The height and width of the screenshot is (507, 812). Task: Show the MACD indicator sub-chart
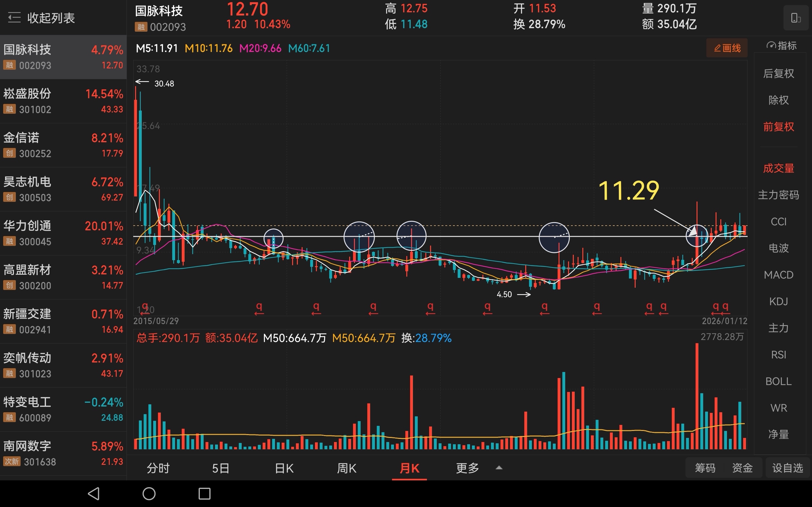[778, 275]
